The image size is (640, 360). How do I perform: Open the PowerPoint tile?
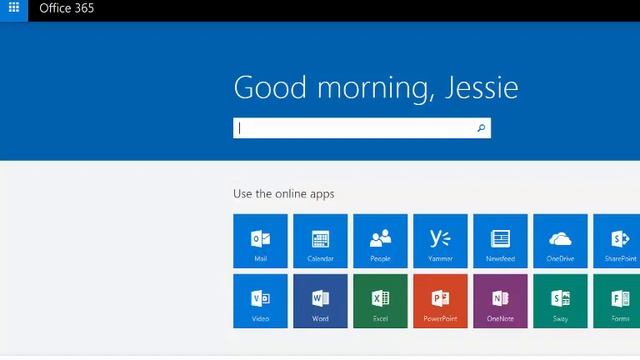point(440,301)
